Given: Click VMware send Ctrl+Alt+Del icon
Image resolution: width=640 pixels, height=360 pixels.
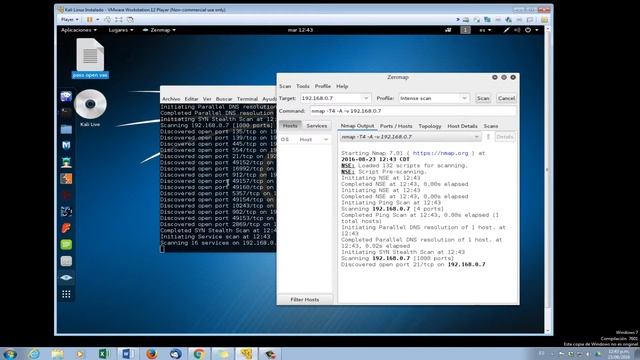Looking at the screenshot, I should [x=107, y=20].
